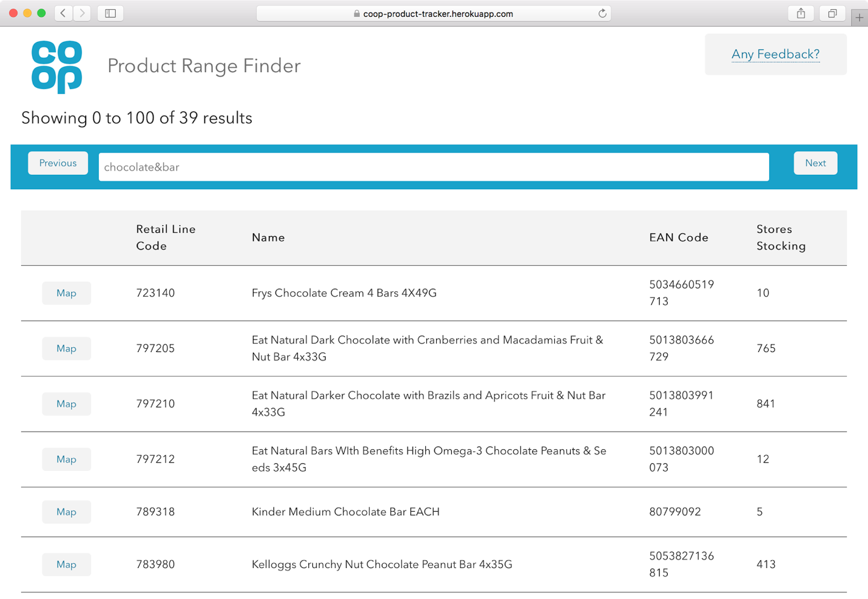Select retail line code 797210

point(155,404)
